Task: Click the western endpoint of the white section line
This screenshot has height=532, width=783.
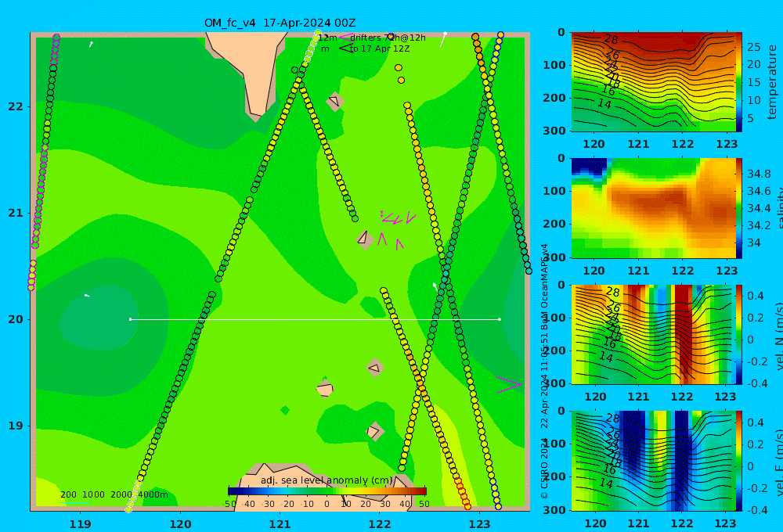Action: pos(130,319)
